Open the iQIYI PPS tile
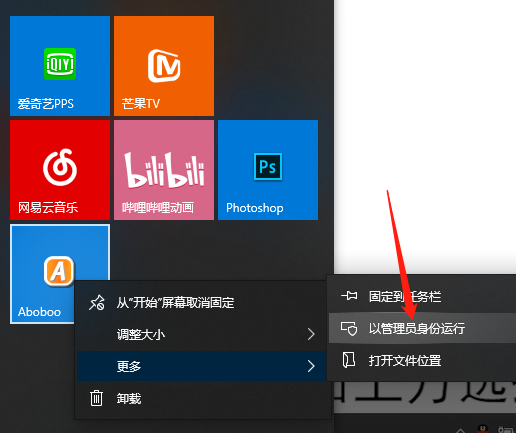 tap(60, 66)
